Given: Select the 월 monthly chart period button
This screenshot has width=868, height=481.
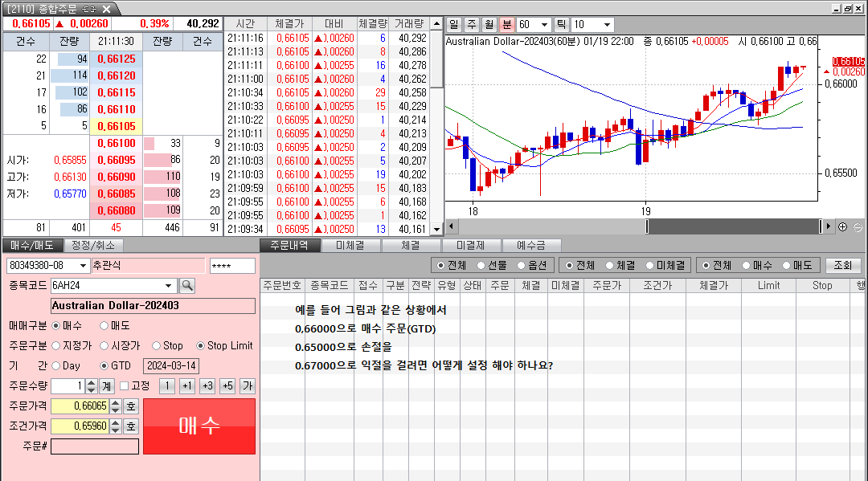Looking at the screenshot, I should [489, 25].
